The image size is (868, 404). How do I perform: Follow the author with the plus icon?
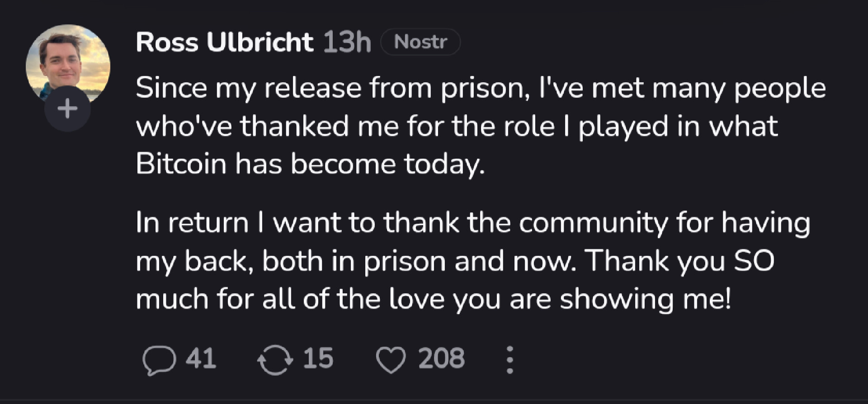click(67, 109)
